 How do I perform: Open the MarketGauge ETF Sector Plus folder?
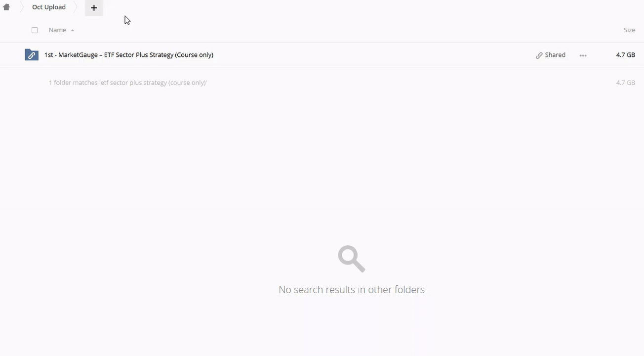[129, 55]
